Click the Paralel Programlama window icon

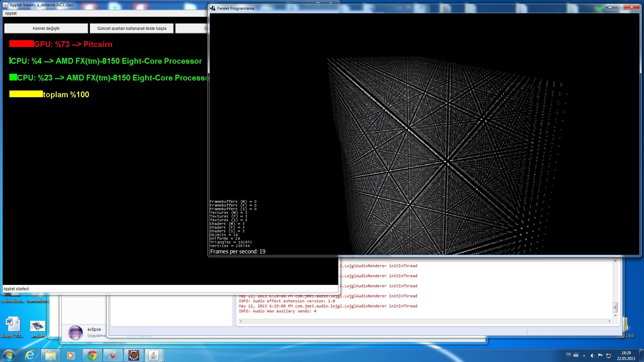(212, 8)
